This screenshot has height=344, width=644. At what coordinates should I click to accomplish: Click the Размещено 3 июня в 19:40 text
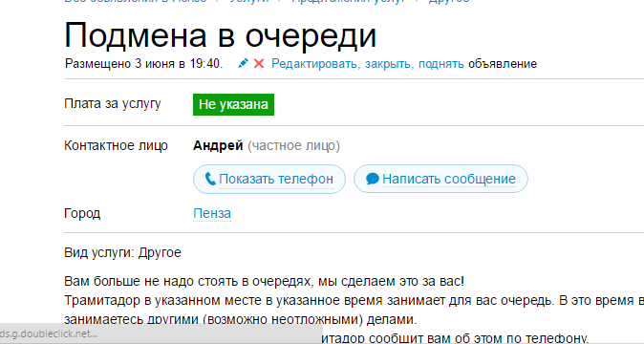tap(143, 64)
